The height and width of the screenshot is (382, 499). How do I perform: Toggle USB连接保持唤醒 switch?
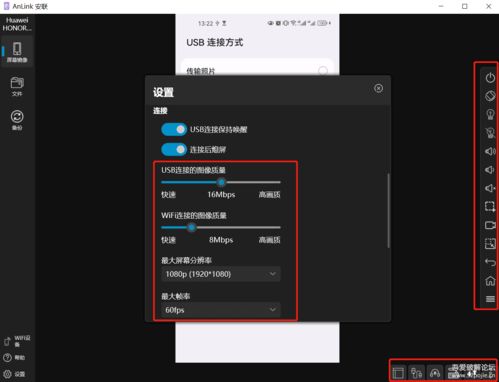[174, 130]
